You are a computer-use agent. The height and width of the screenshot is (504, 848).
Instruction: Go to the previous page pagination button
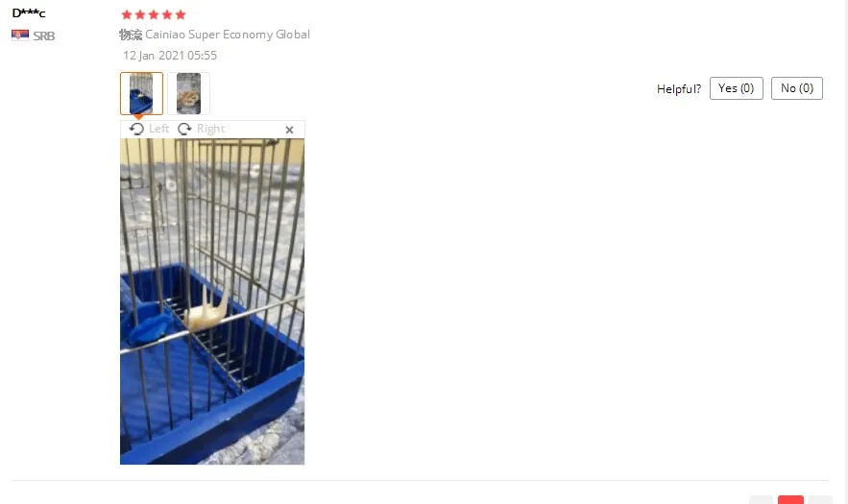[762, 499]
